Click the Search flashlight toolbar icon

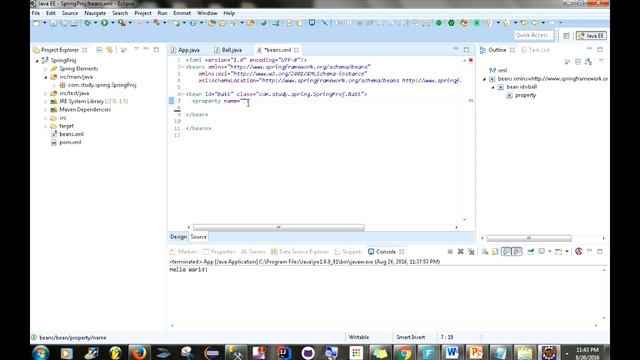[233, 23]
